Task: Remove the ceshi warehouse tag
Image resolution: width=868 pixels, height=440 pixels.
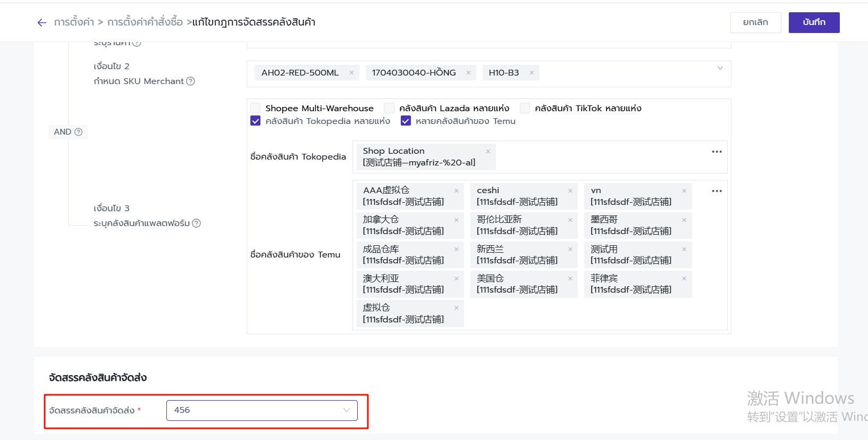Action: click(x=570, y=190)
